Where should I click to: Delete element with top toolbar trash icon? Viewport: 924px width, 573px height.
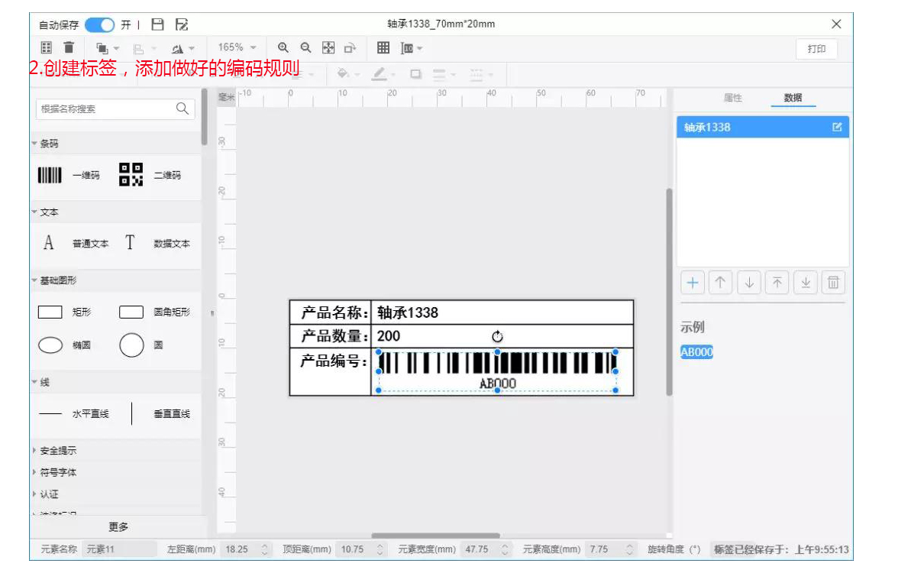tap(69, 48)
